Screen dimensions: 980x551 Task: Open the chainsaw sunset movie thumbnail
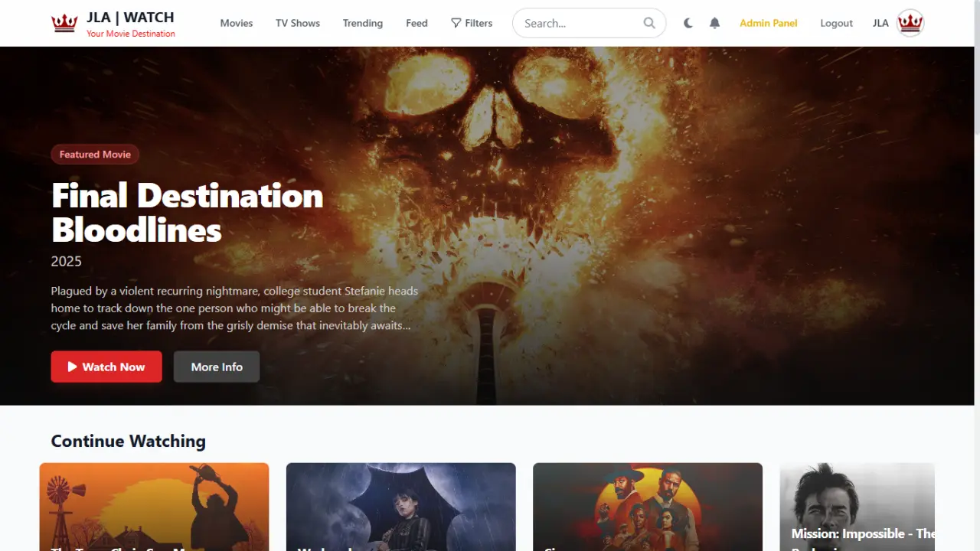pos(154,507)
